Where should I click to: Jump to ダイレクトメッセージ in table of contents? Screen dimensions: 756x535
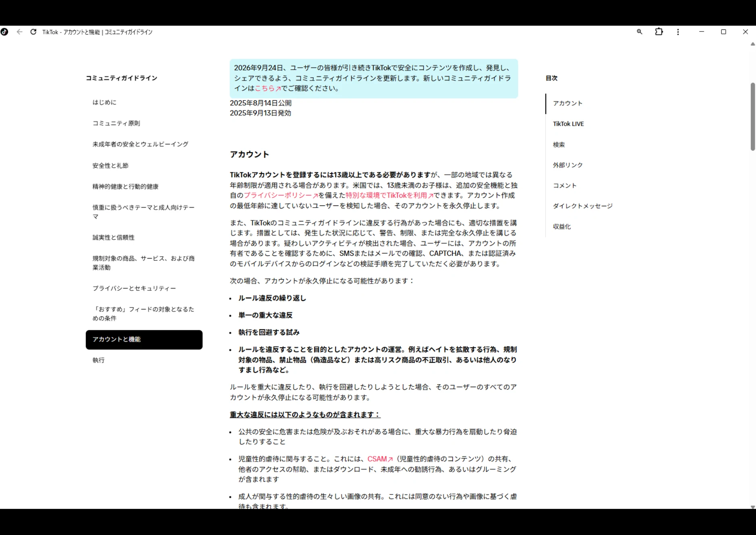pos(583,206)
